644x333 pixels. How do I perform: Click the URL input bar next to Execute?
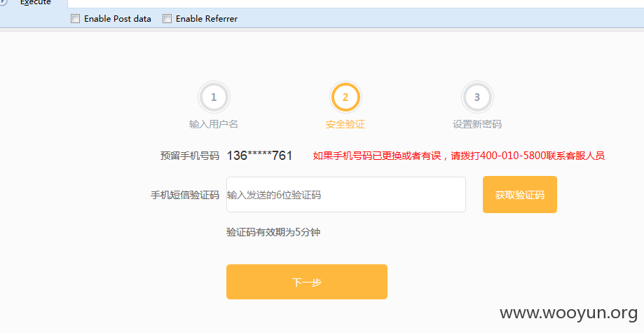356,4
